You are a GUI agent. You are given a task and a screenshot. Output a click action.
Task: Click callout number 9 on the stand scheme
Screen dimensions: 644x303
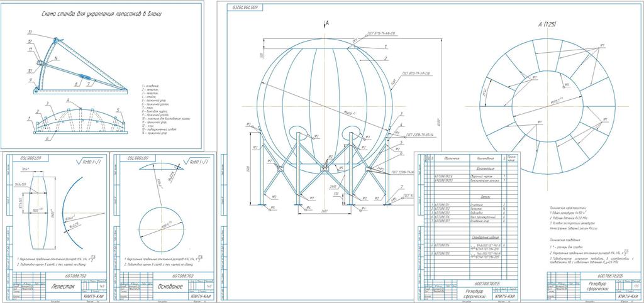pyautogui.click(x=30, y=80)
